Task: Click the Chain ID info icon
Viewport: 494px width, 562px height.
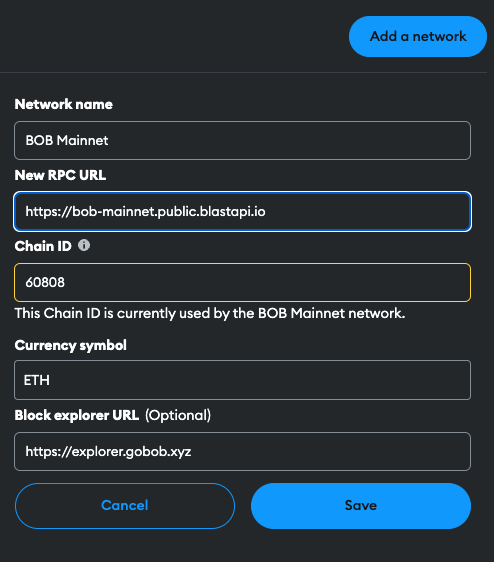Action: 84,246
